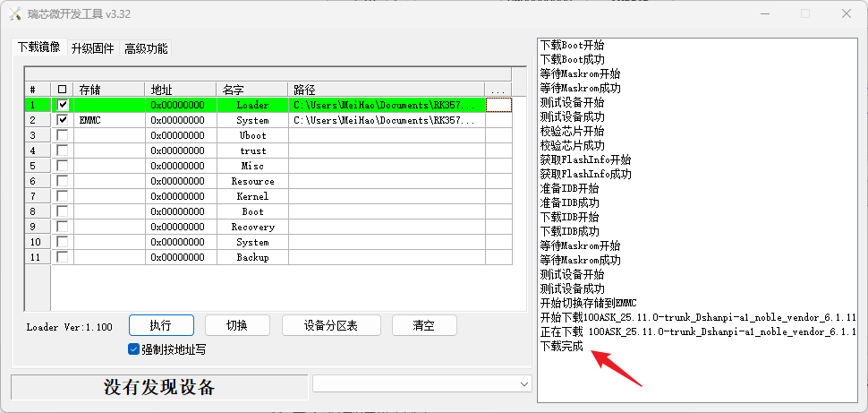The width and height of the screenshot is (868, 413).
Task: Open 设备分区表 button
Action: (x=331, y=325)
